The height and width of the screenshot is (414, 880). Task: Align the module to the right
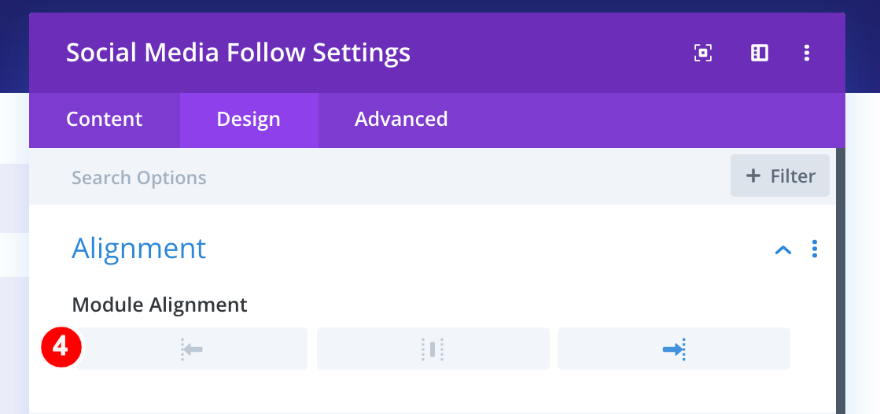point(673,349)
